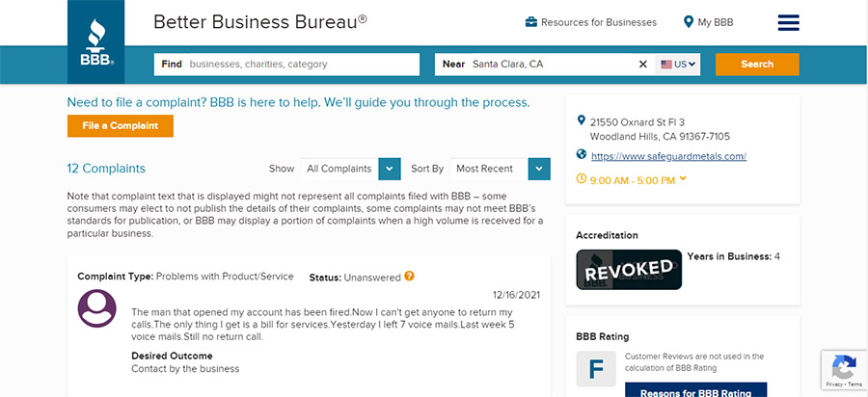Screen dimensions: 868x397
Task: Click the globe icon beside website link
Action: [x=582, y=154]
